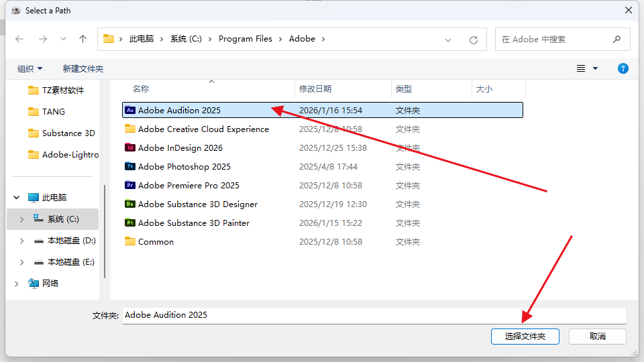644x362 pixels.
Task: Open Adobe-Lightro folder in sidebar
Action: pyautogui.click(x=63, y=154)
